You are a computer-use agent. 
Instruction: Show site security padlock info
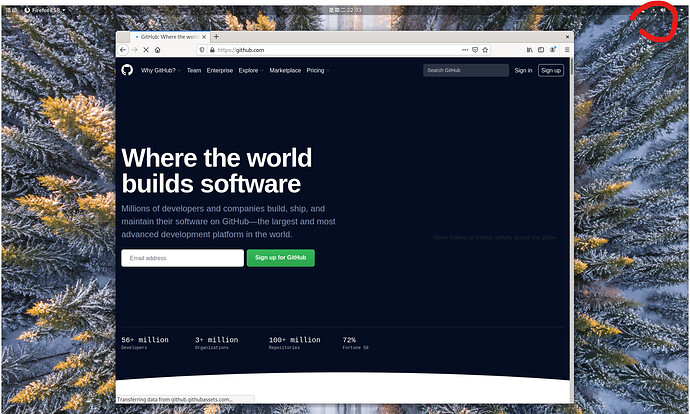point(212,50)
